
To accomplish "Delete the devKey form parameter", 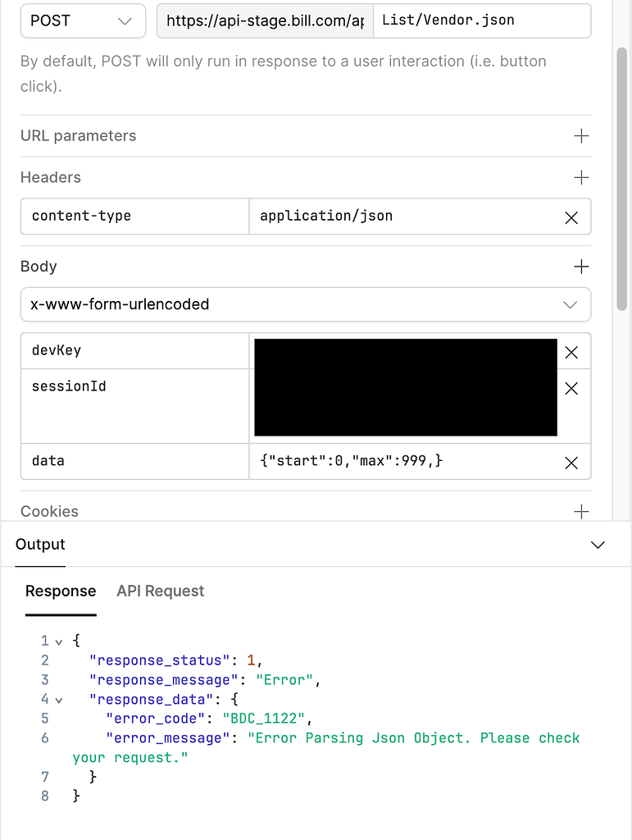I will [571, 352].
